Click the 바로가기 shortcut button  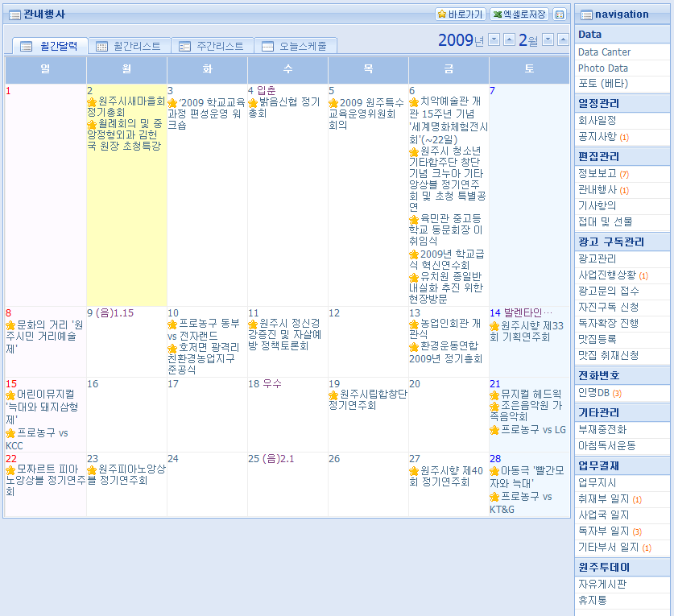[x=461, y=14]
